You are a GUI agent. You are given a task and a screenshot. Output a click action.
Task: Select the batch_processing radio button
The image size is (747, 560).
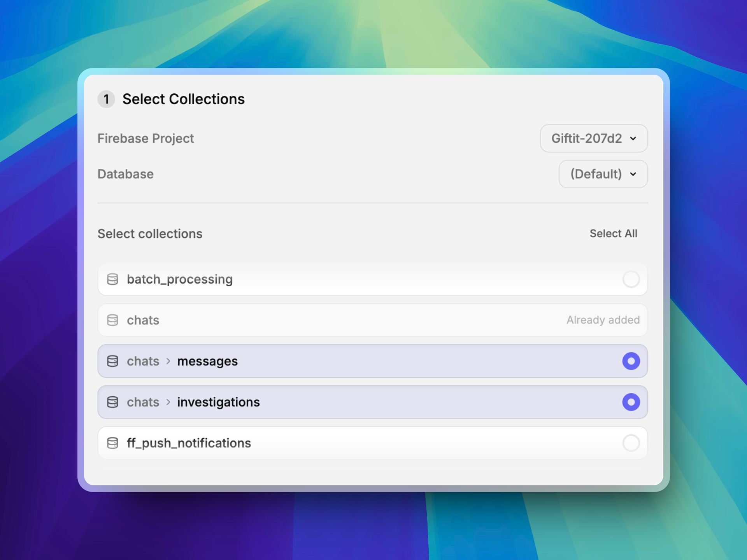tap(631, 279)
